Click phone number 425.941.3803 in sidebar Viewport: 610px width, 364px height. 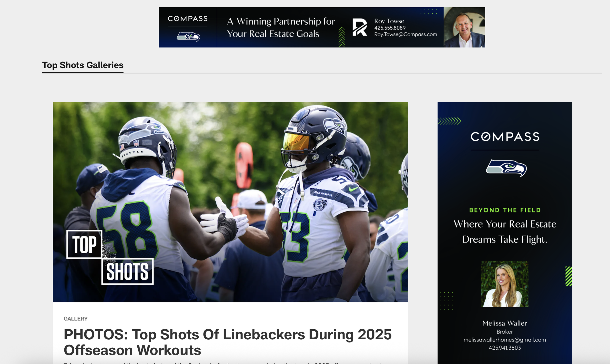(505, 348)
